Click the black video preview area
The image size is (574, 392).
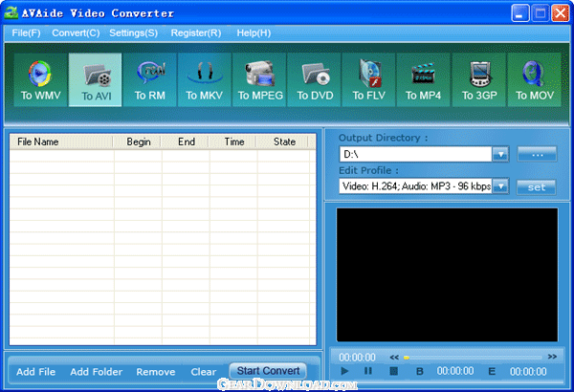coord(447,274)
